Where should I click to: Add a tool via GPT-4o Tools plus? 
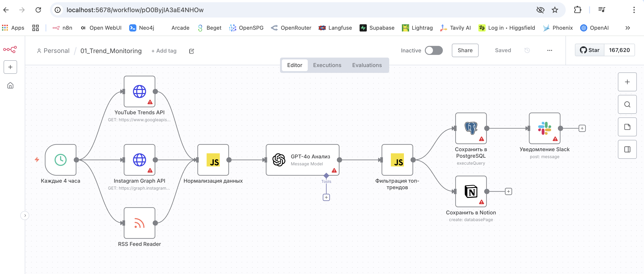pyautogui.click(x=326, y=197)
